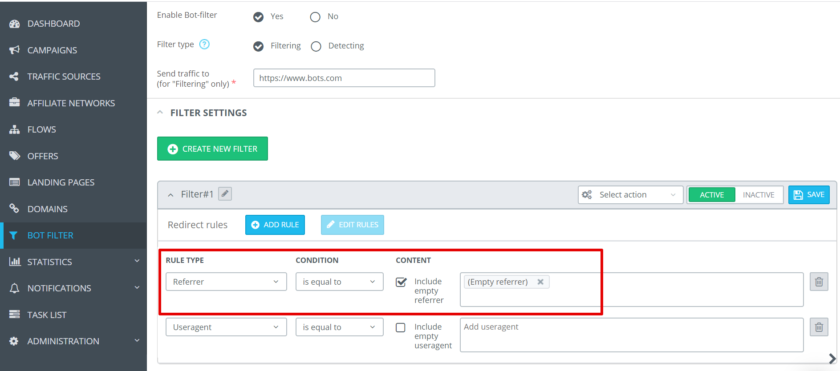
Task: Delete the Useragent rule with trash icon
Action: 819,327
